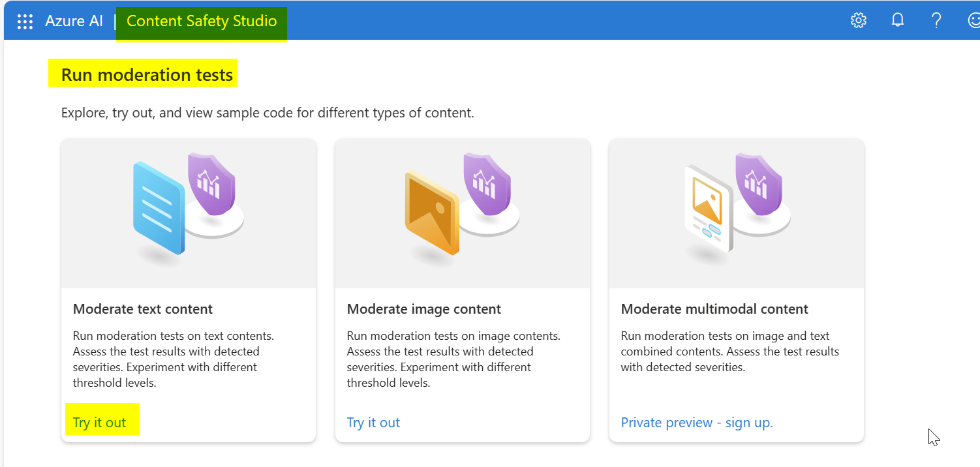This screenshot has height=467, width=980.
Task: Click Try it out for text content
Action: click(x=99, y=423)
